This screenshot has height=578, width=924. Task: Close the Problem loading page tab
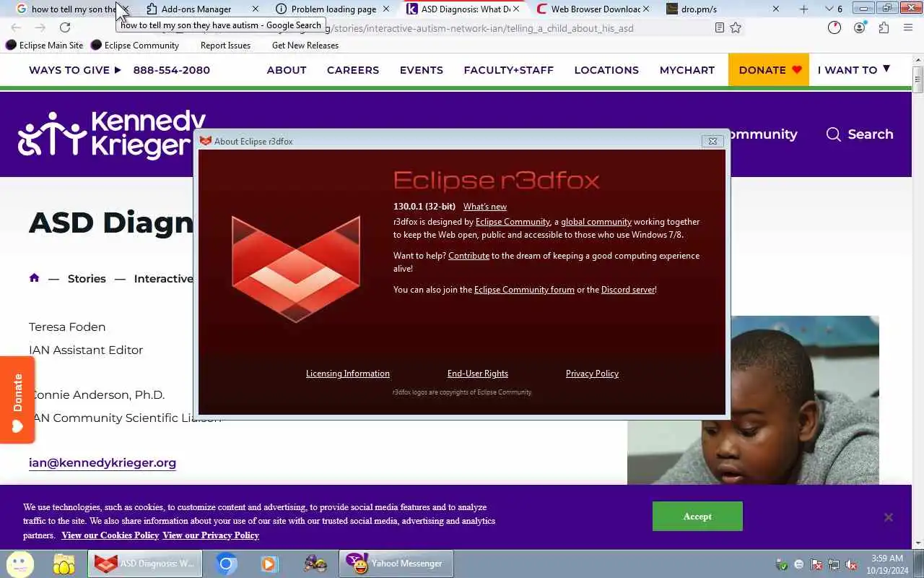[385, 9]
